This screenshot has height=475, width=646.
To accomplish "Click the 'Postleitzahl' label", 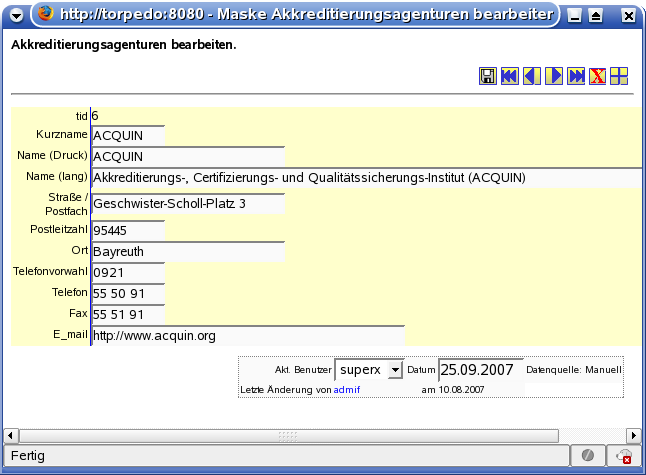I will (59, 229).
